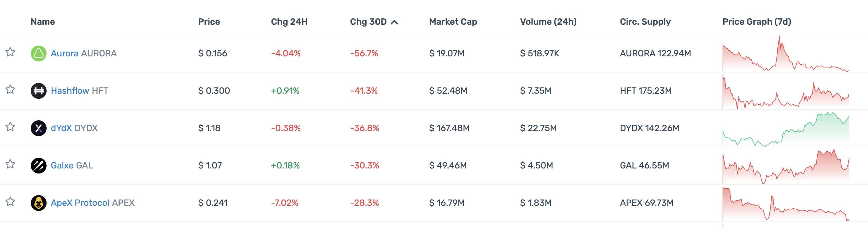This screenshot has height=228, width=868.
Task: View the dYdX green 7d price graph
Action: tap(785, 130)
